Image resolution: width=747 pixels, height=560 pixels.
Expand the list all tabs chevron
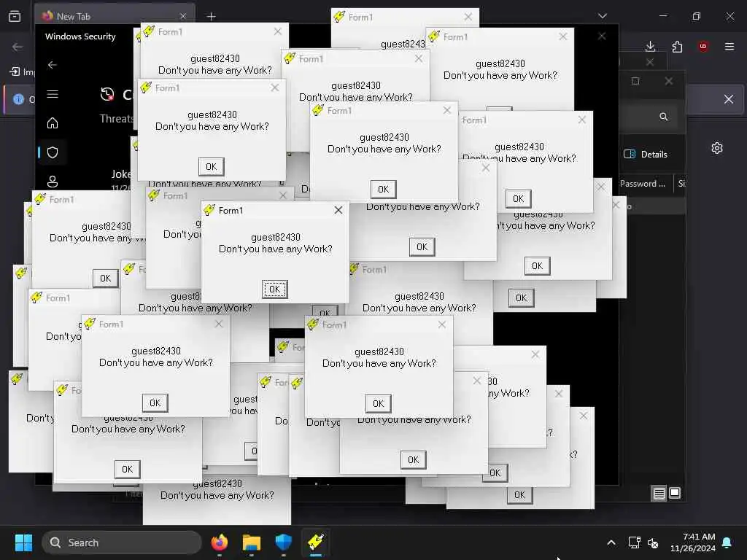click(x=603, y=16)
